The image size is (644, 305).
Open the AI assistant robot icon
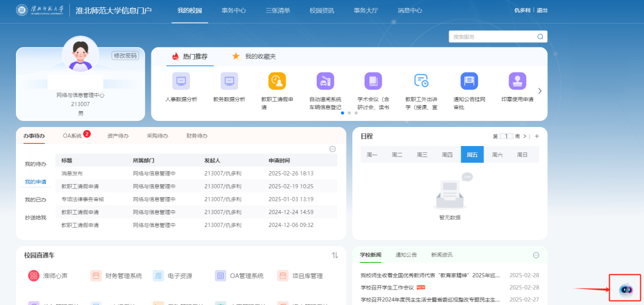tap(625, 290)
